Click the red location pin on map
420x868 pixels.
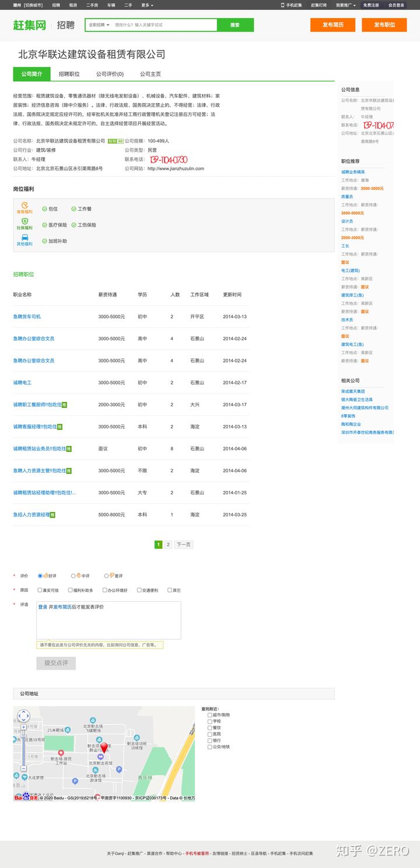pos(104,748)
